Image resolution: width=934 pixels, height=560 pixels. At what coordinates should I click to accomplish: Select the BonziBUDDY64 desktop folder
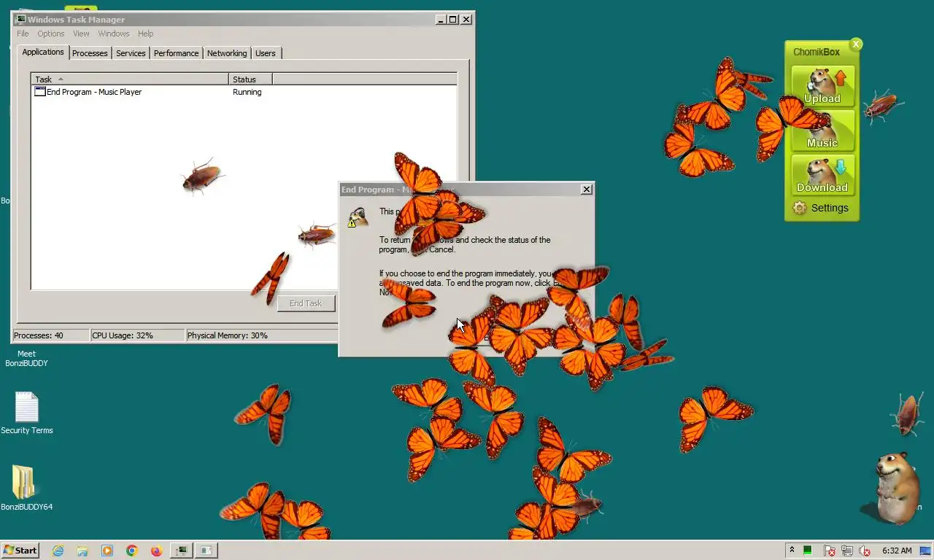tap(26, 488)
